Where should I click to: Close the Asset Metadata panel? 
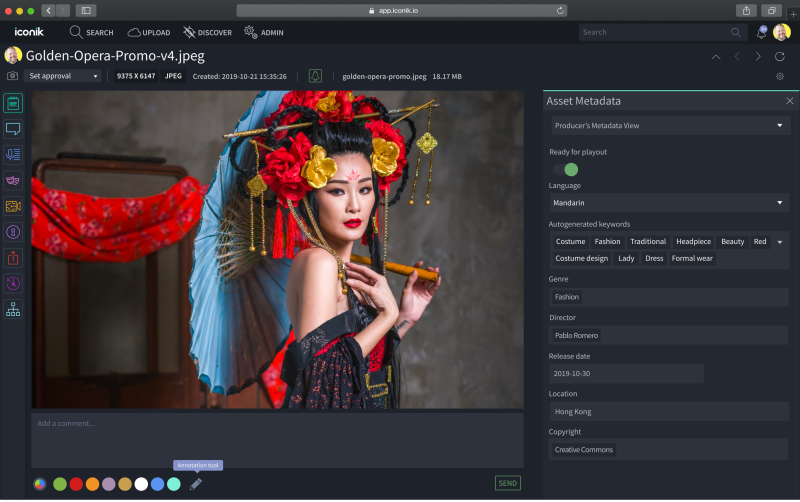(x=789, y=101)
